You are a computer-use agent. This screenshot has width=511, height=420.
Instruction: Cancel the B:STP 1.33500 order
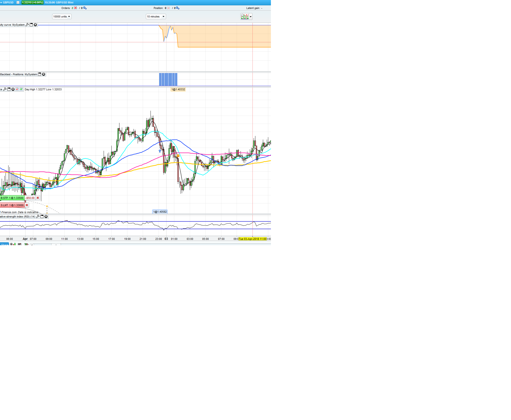point(38,198)
